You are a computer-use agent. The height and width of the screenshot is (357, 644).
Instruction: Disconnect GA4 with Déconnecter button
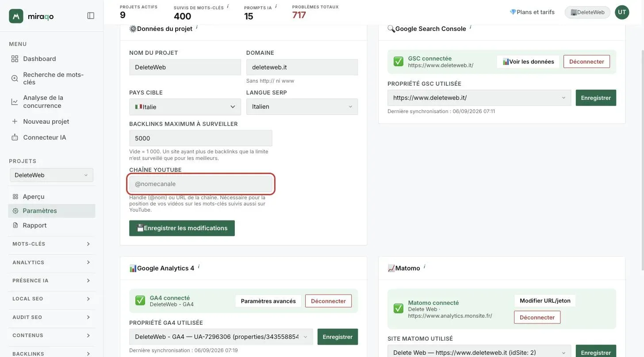[x=328, y=301]
